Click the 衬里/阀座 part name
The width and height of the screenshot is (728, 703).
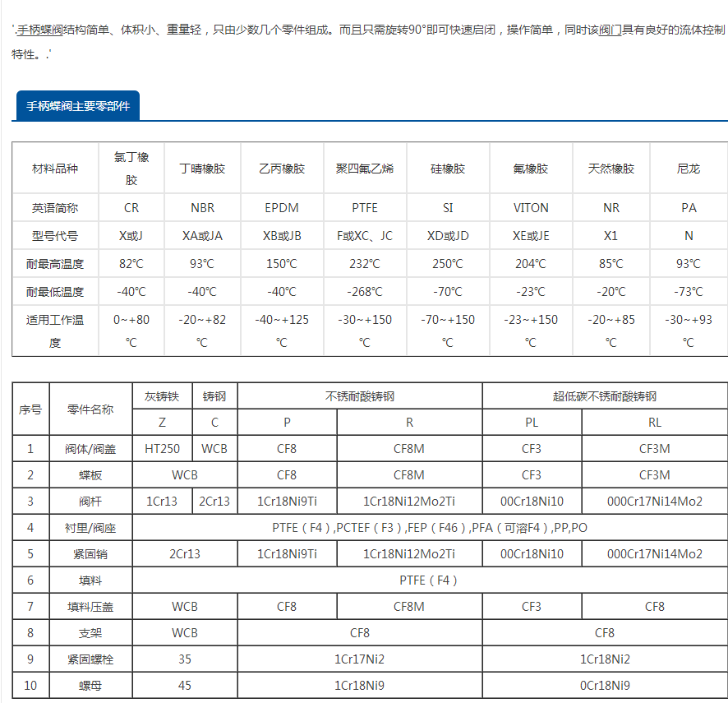pos(90,528)
